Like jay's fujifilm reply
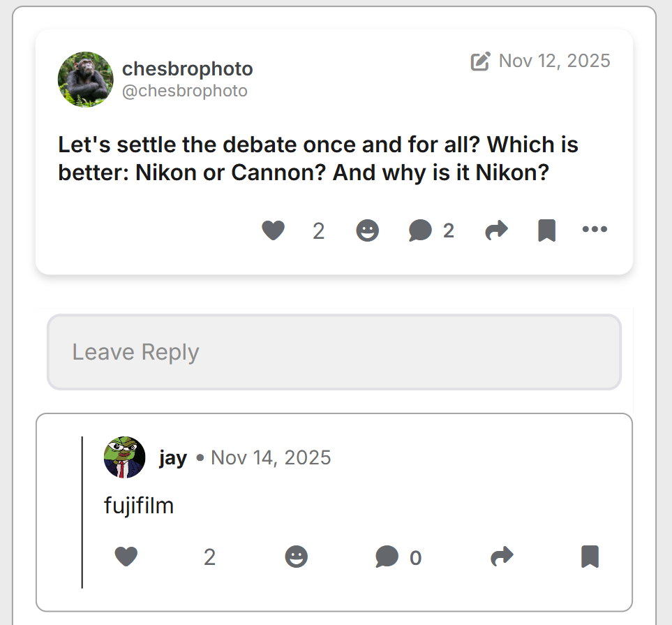Image resolution: width=672 pixels, height=625 pixels. [126, 557]
